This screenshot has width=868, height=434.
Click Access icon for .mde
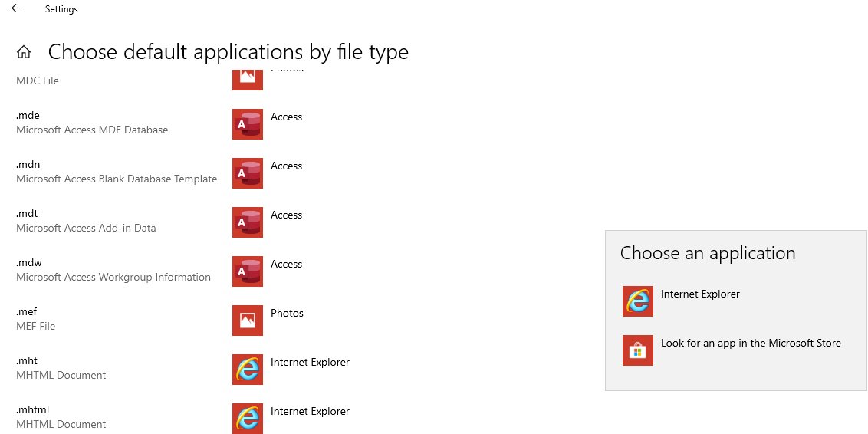(x=248, y=124)
